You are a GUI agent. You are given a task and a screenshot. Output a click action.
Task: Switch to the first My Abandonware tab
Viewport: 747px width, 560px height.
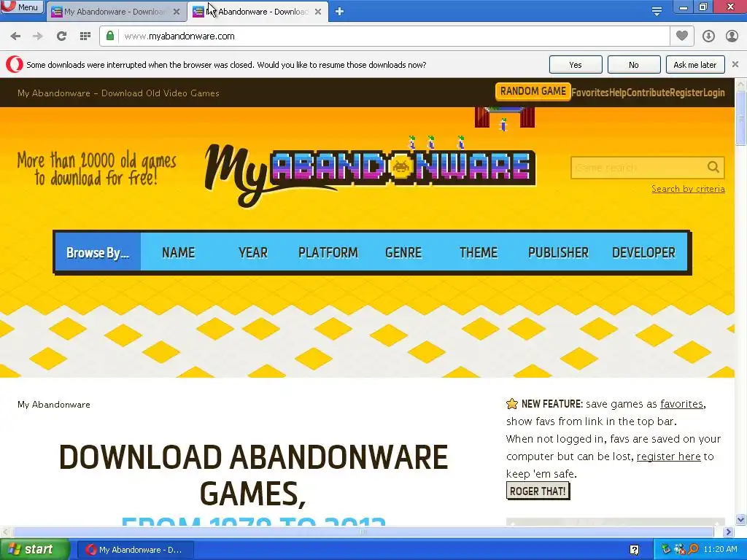[x=115, y=12]
